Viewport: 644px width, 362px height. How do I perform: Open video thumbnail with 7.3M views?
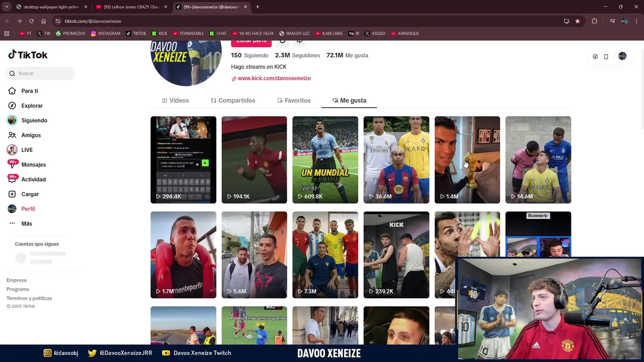(x=325, y=255)
